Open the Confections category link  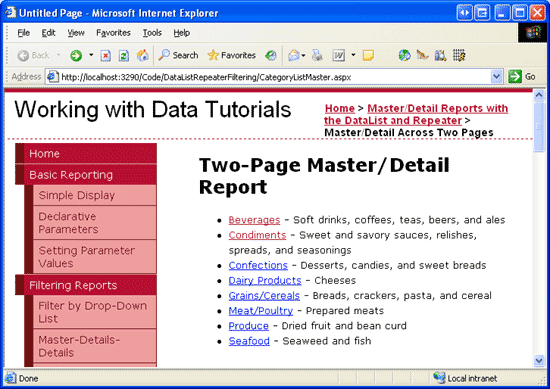(x=258, y=265)
